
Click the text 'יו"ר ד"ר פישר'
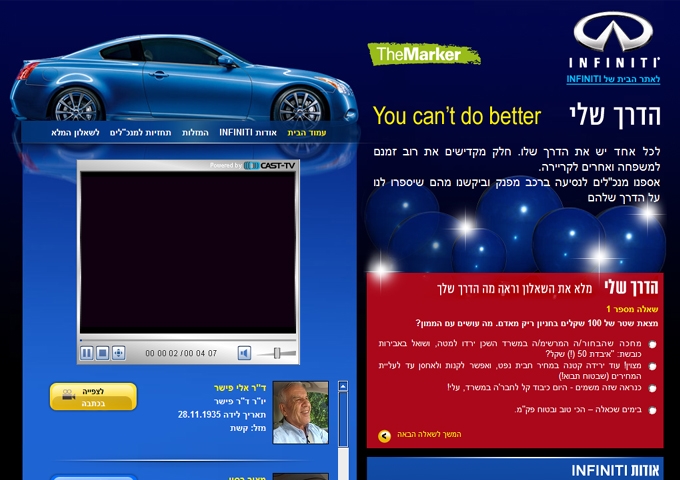pos(240,402)
